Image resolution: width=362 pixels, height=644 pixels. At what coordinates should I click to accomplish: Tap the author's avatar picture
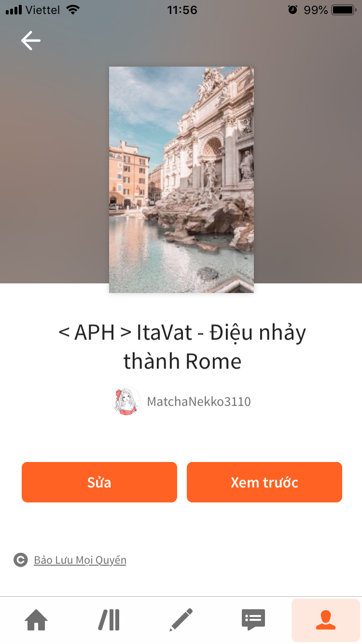126,401
